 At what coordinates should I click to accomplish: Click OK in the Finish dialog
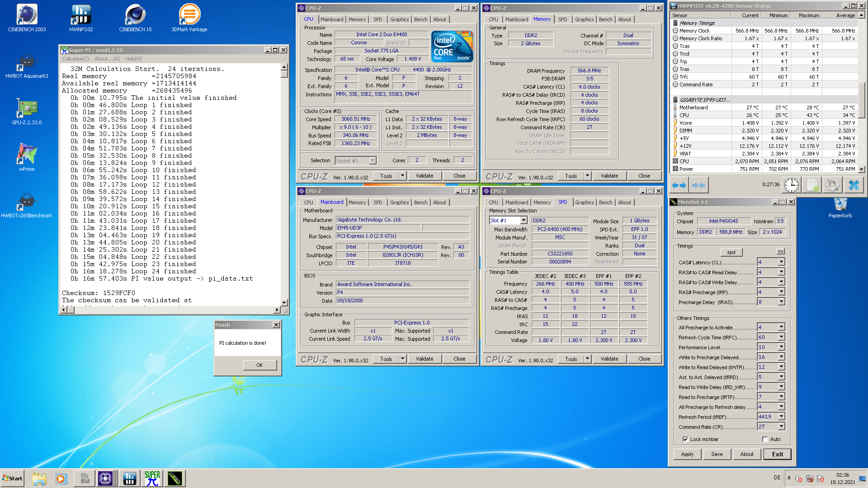tap(259, 365)
